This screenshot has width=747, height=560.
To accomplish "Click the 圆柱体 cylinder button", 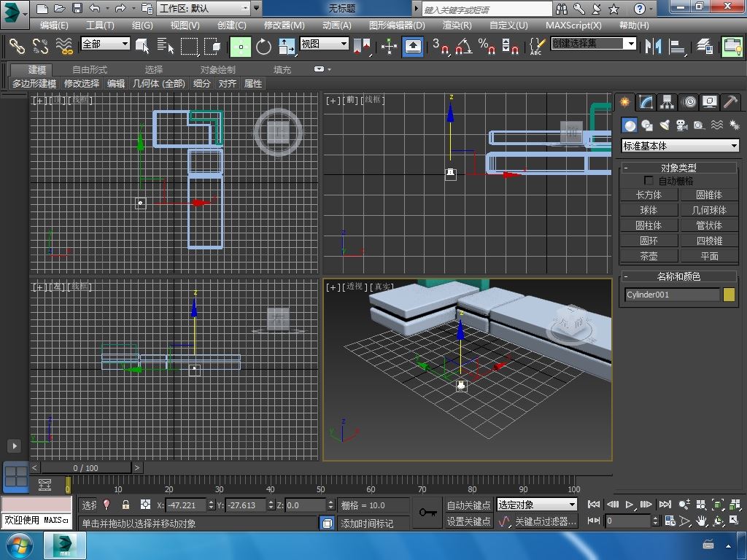I will (x=649, y=225).
